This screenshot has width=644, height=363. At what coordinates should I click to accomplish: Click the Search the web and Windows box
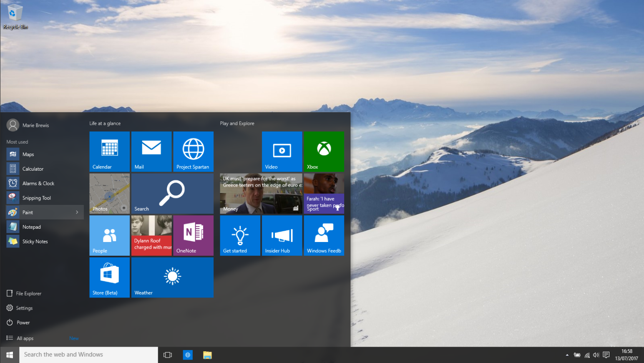(x=88, y=355)
